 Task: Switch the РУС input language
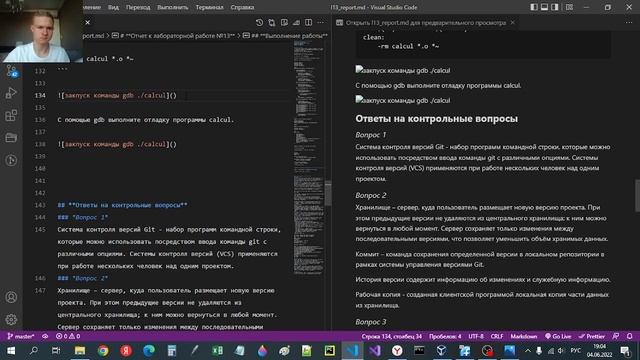576,351
